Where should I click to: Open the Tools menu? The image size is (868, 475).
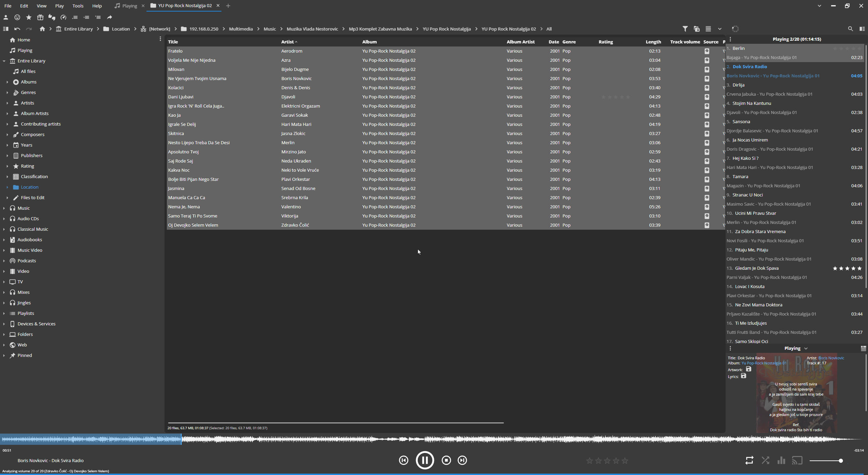point(78,6)
